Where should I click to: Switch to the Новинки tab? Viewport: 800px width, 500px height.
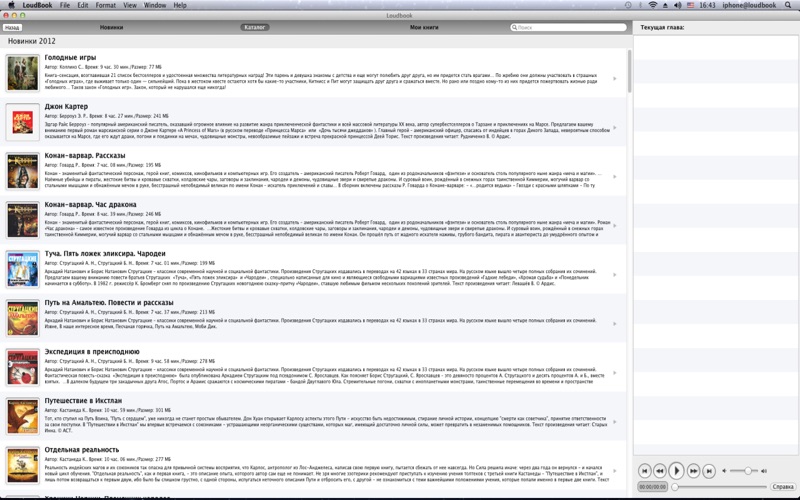[111, 28]
